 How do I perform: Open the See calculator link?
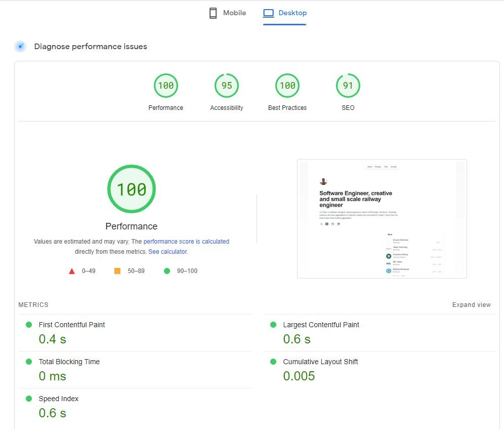pos(167,252)
